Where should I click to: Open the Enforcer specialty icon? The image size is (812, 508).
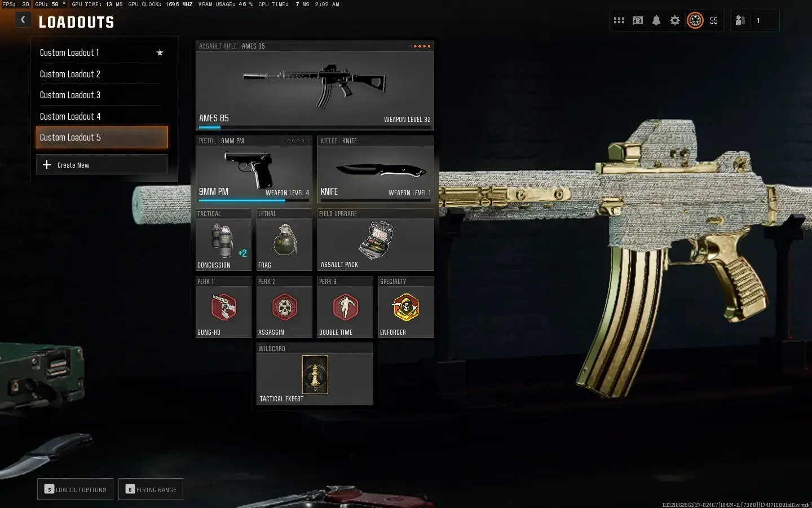405,308
